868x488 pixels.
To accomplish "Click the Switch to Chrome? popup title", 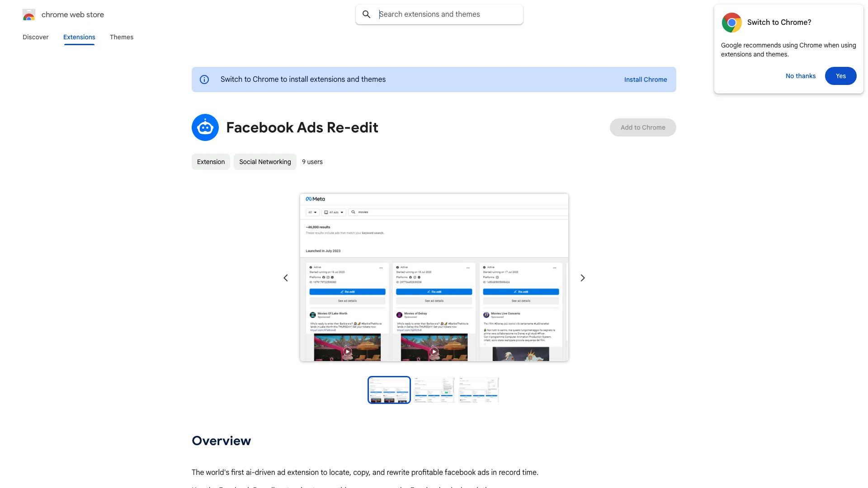I will tap(779, 22).
